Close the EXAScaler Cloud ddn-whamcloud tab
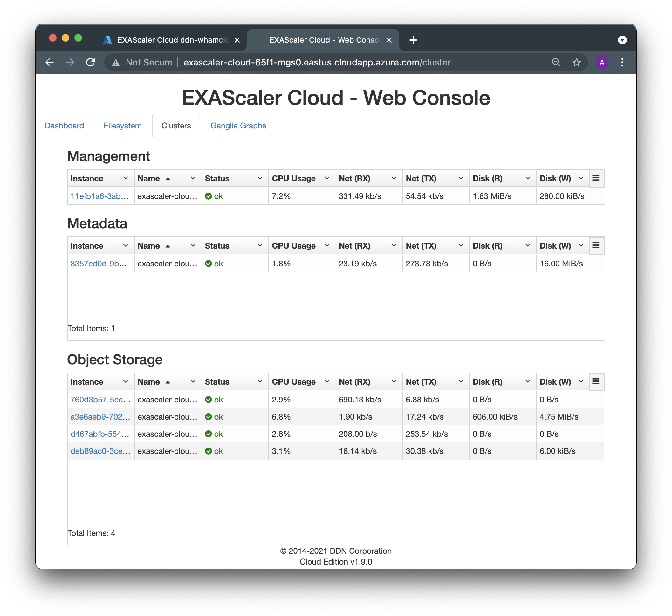Screen dimensions: 672x616 pyautogui.click(x=237, y=40)
